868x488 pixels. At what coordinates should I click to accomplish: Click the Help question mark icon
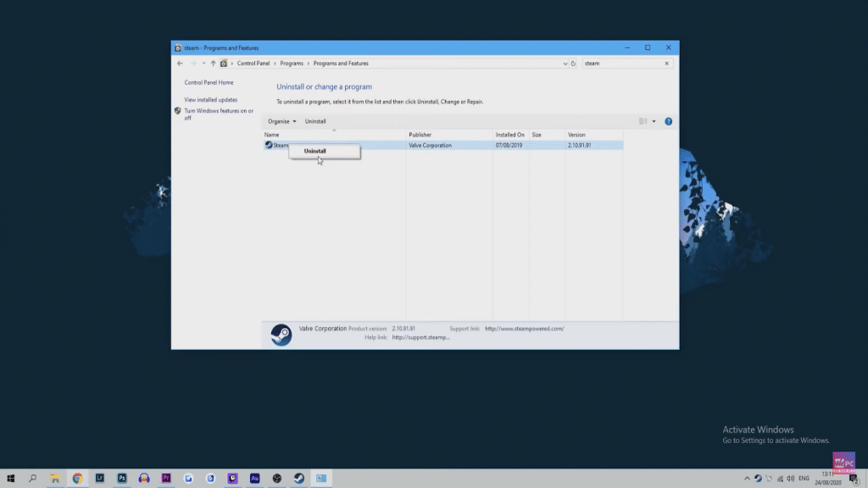tap(668, 121)
